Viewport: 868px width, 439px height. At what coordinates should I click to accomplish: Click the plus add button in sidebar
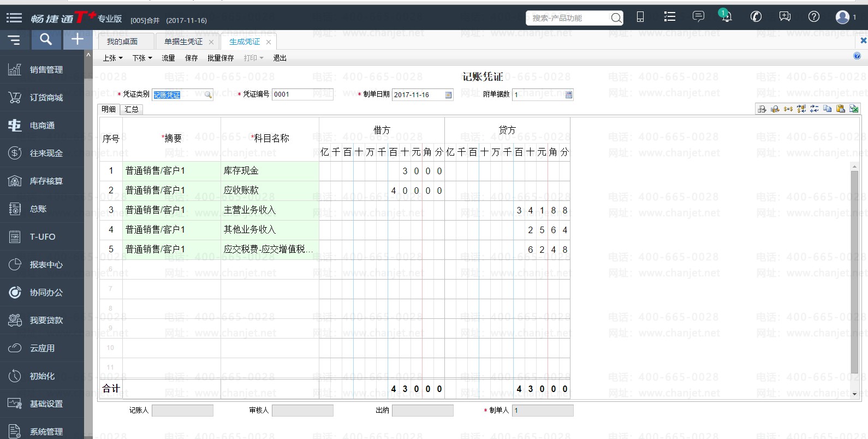[78, 39]
